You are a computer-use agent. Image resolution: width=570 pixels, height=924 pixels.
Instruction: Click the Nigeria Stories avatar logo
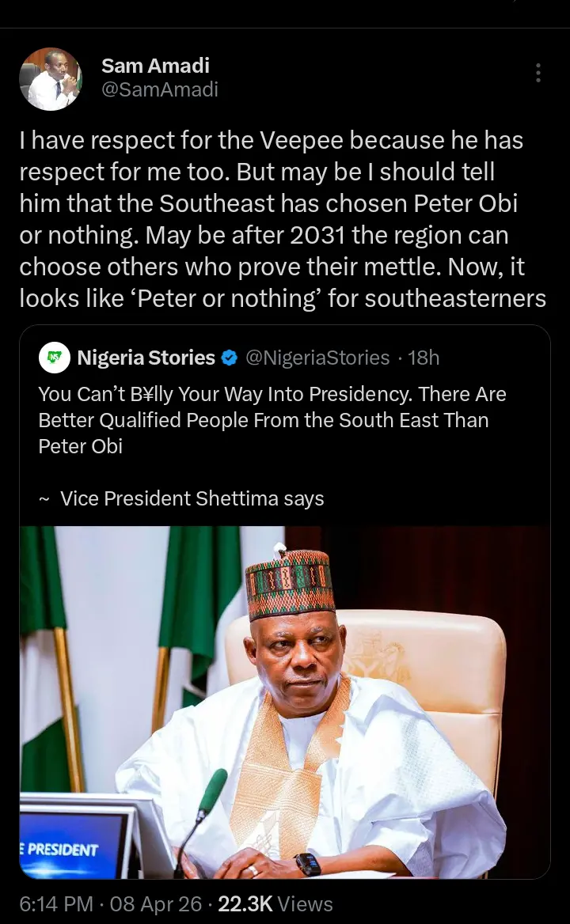point(55,358)
